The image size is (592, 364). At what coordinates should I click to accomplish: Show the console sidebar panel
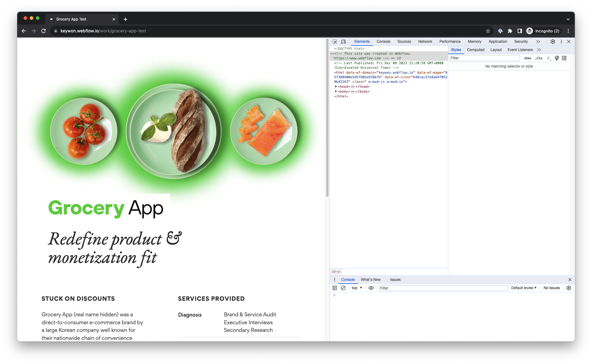coord(335,288)
